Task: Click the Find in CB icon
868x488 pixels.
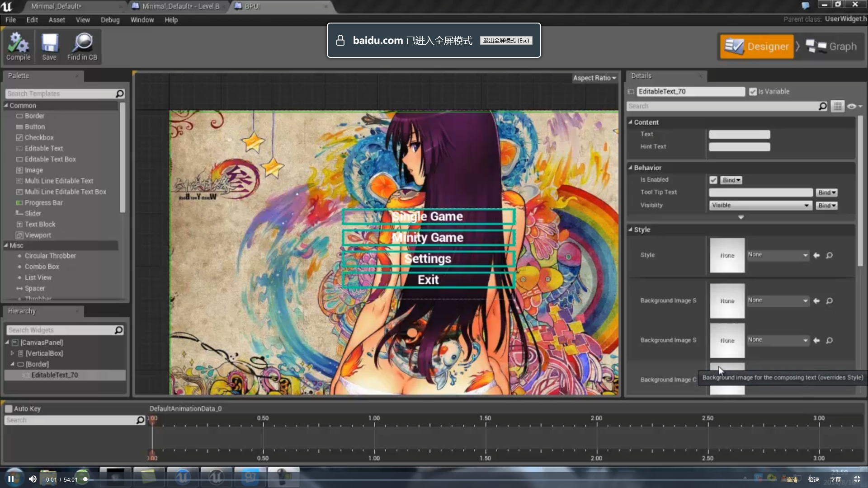Action: coord(82,47)
